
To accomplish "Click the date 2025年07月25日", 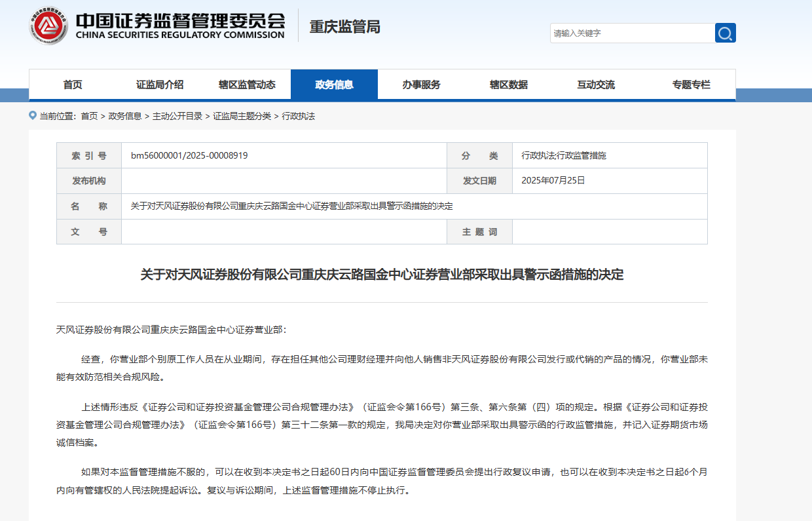I will click(553, 180).
